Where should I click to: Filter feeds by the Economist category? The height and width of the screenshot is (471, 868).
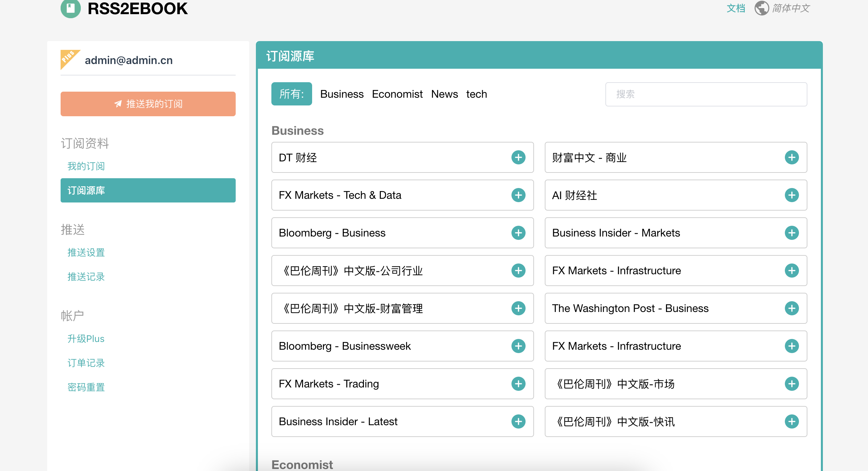[397, 94]
